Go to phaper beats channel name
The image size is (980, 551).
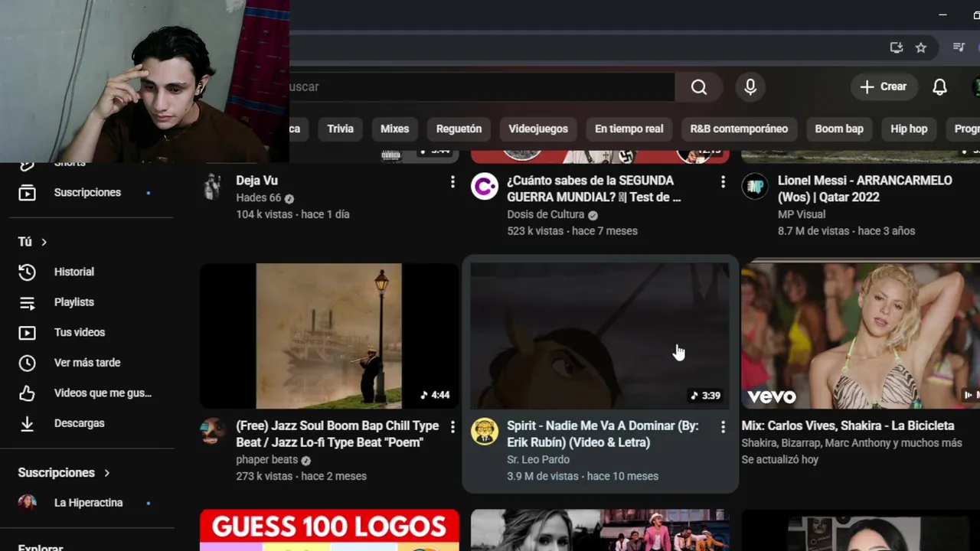tap(267, 460)
